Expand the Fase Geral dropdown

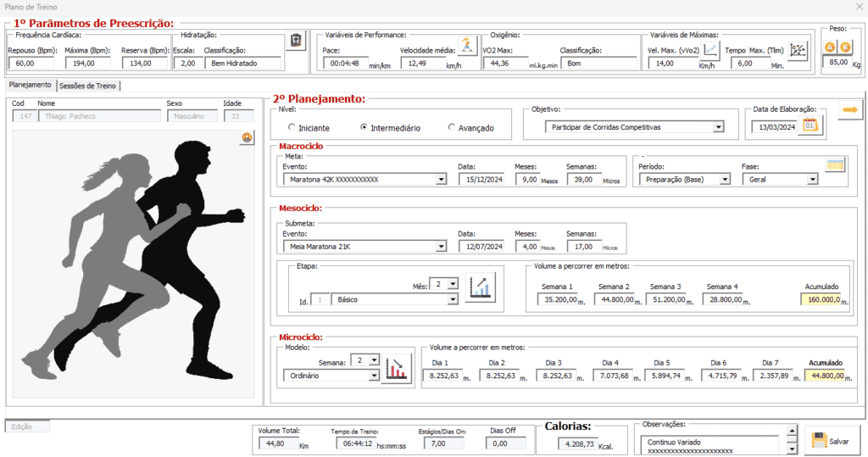point(812,180)
